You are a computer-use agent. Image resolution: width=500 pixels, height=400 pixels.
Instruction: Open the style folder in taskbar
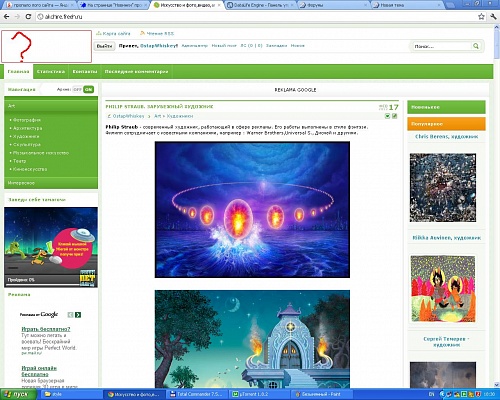72,394
